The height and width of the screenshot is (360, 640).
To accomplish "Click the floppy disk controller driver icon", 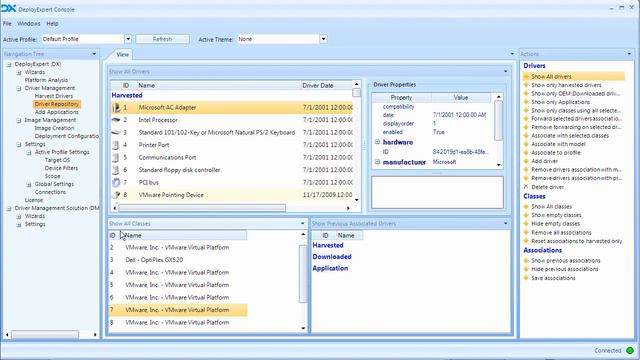I will 116,170.
